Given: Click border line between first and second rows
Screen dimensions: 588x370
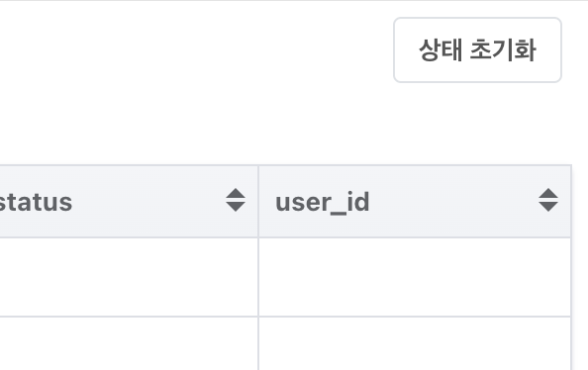Looking at the screenshot, I should pos(285,317).
